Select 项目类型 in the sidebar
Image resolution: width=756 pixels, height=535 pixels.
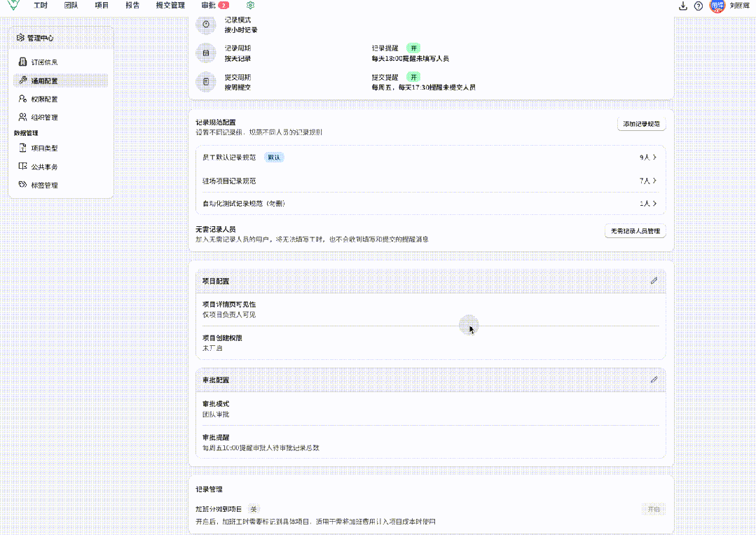coord(61,148)
